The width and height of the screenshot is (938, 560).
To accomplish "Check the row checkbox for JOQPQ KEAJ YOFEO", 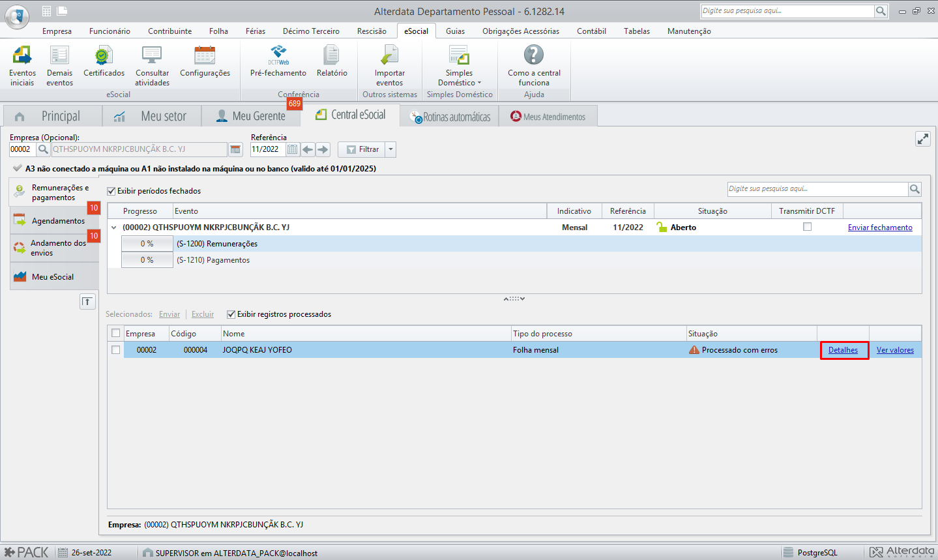I will coord(115,350).
